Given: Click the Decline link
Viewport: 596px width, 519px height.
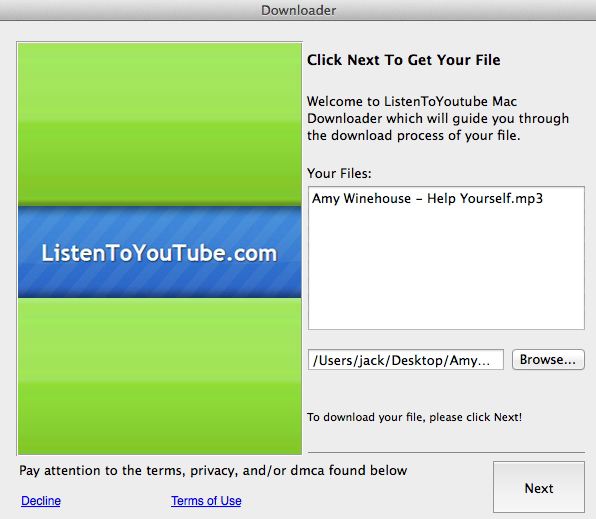Looking at the screenshot, I should 41,501.
